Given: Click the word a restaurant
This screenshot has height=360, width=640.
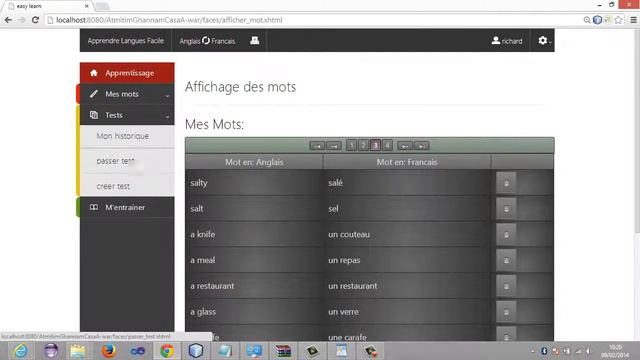Looking at the screenshot, I should click(x=212, y=286).
